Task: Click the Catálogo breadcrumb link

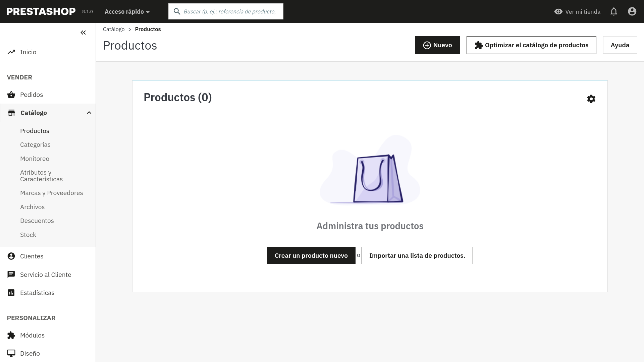Action: tap(114, 29)
